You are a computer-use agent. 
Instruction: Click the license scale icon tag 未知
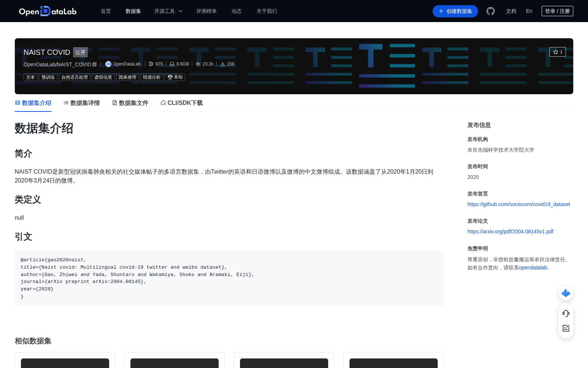(175, 77)
